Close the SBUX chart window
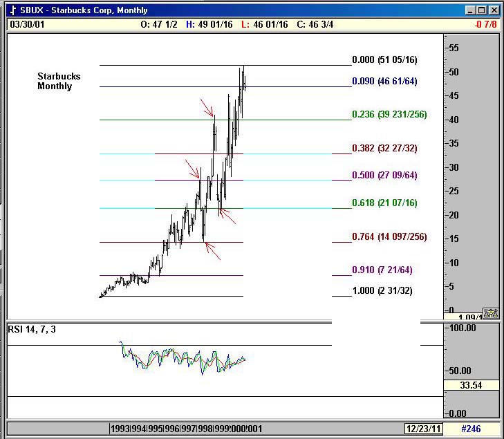Image resolution: width=504 pixels, height=439 pixels. 493,10
